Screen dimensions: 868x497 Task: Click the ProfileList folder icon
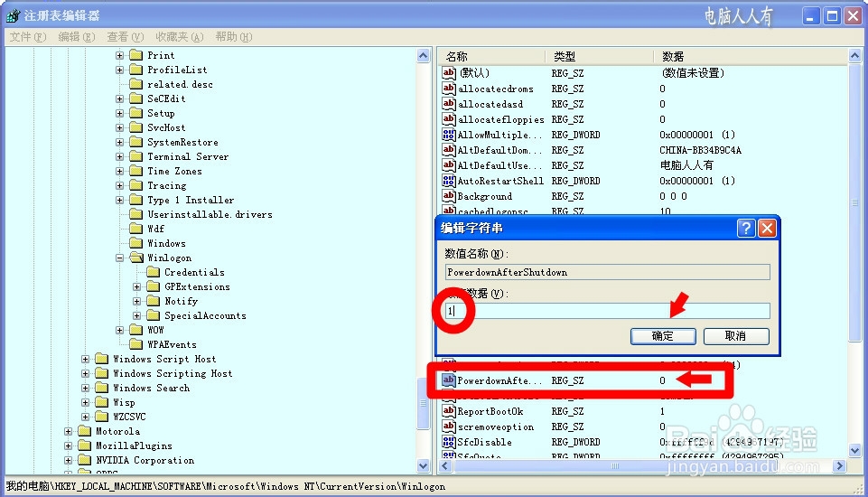(x=135, y=70)
